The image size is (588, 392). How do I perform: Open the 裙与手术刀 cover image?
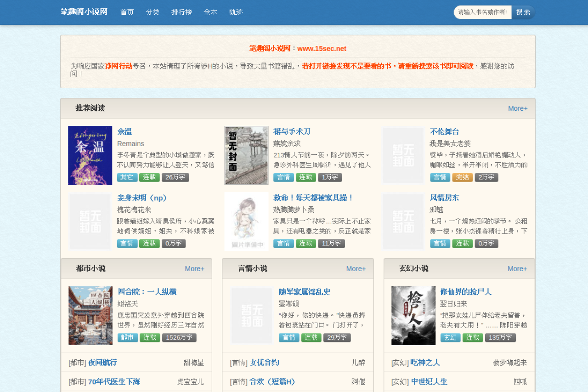(x=246, y=155)
